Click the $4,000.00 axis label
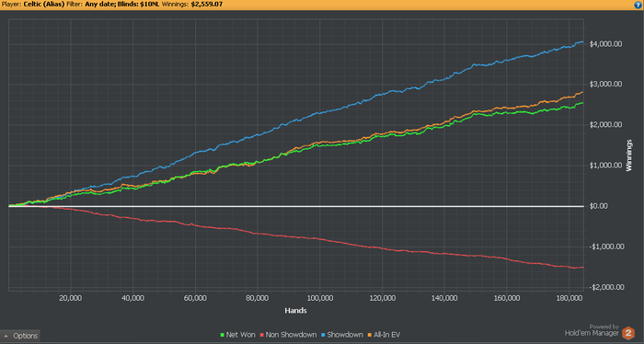 (x=605, y=44)
